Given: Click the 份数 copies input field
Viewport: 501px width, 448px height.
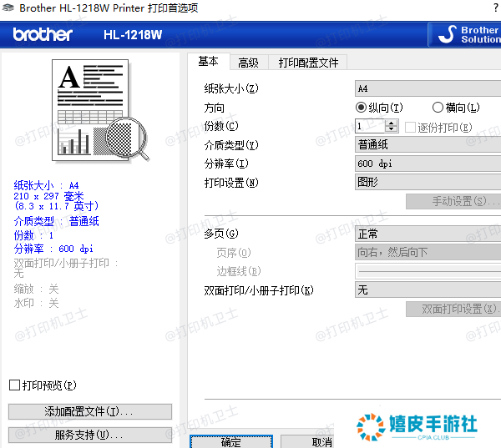Looking at the screenshot, I should [370, 126].
